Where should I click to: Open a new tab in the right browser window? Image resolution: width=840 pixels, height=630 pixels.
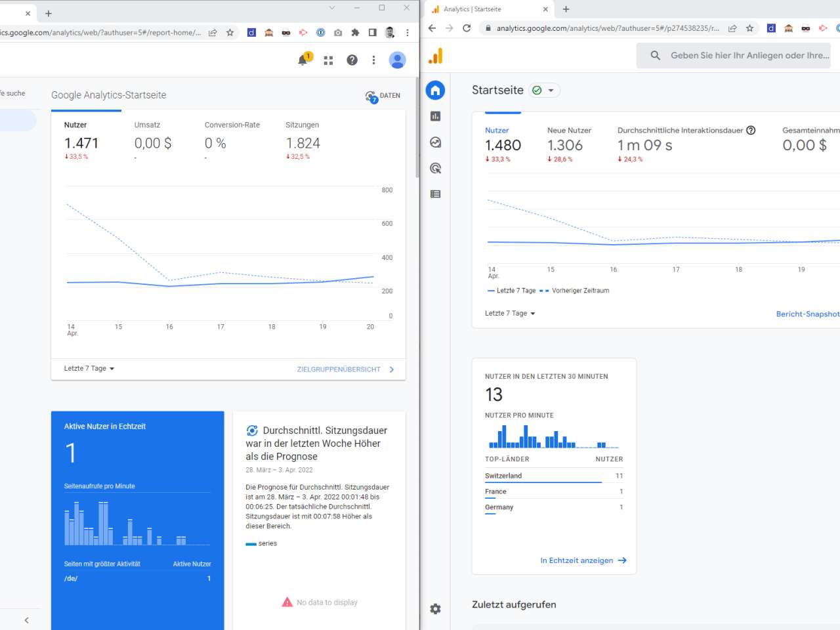coord(566,9)
